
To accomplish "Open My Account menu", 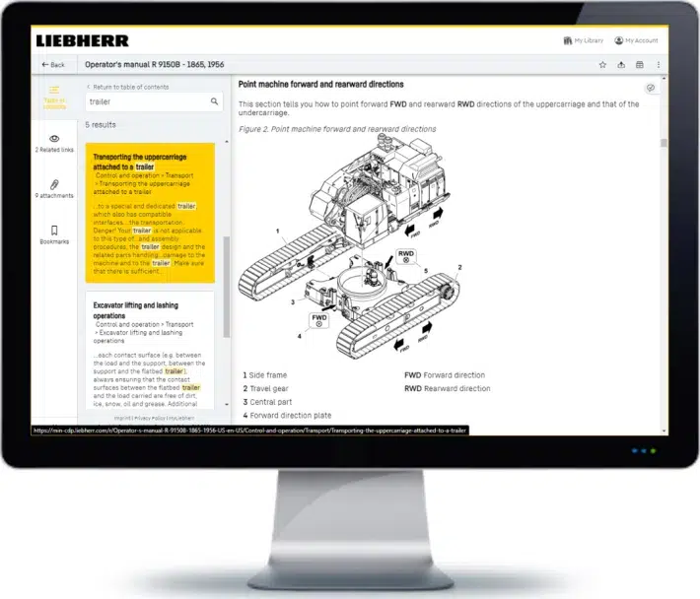I will [635, 40].
